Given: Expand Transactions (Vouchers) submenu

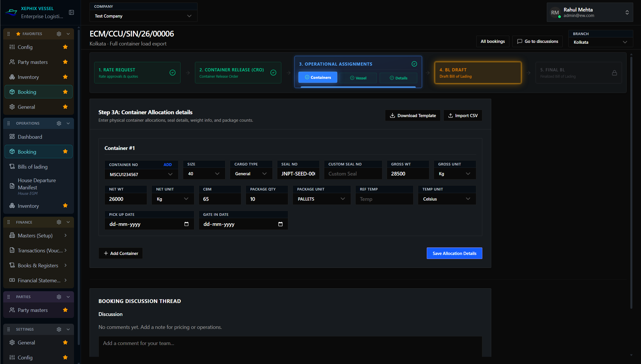Looking at the screenshot, I should tap(39, 250).
